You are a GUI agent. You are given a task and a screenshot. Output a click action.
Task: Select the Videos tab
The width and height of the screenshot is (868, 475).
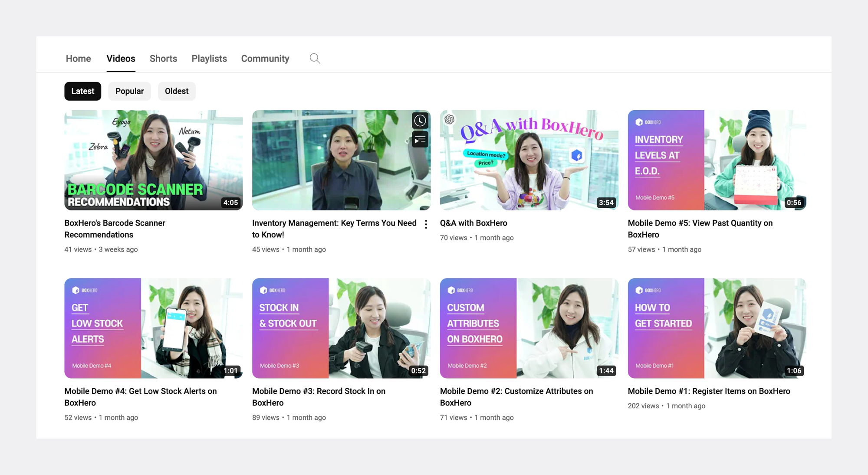click(x=121, y=58)
